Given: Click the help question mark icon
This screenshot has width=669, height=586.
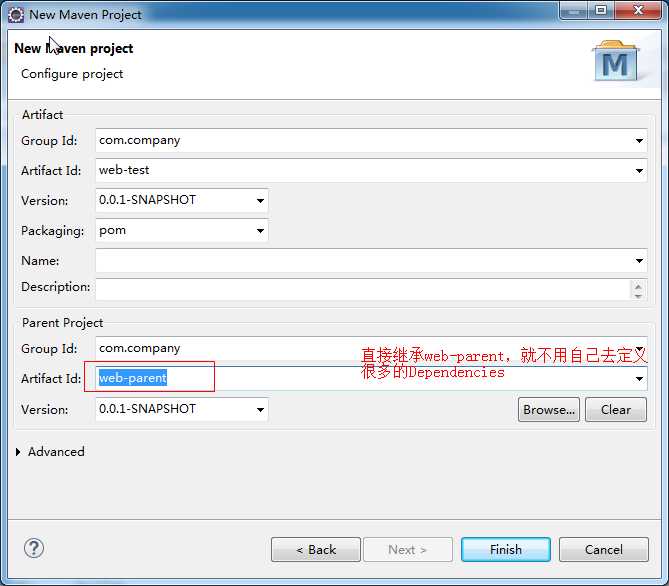Looking at the screenshot, I should 34,548.
